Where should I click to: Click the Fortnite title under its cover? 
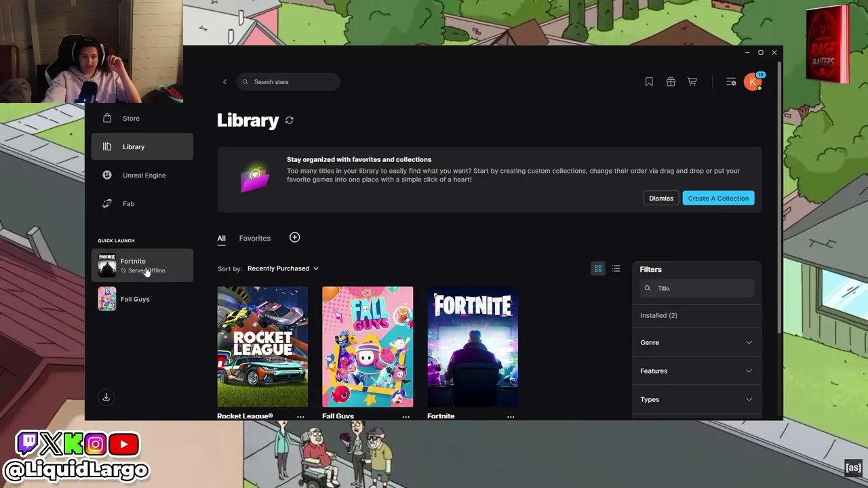(x=441, y=416)
